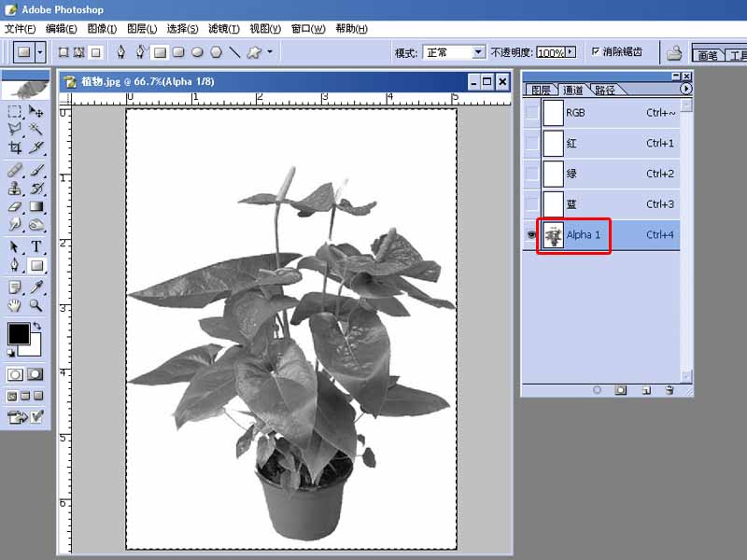Open the channels panel flyout menu arrow
Image resolution: width=747 pixels, height=560 pixels.
click(x=686, y=89)
